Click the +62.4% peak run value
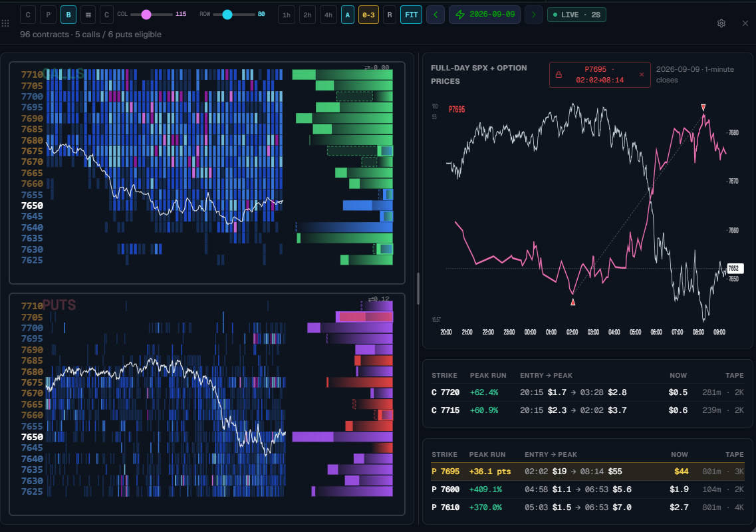The height and width of the screenshot is (532, 756). [x=484, y=392]
